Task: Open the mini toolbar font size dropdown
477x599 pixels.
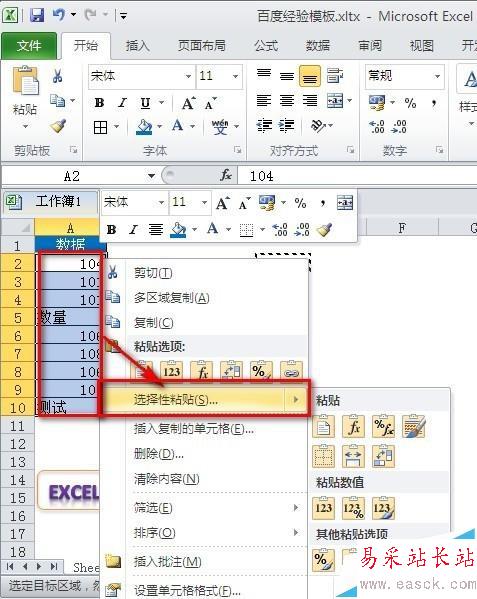Action: [x=204, y=202]
